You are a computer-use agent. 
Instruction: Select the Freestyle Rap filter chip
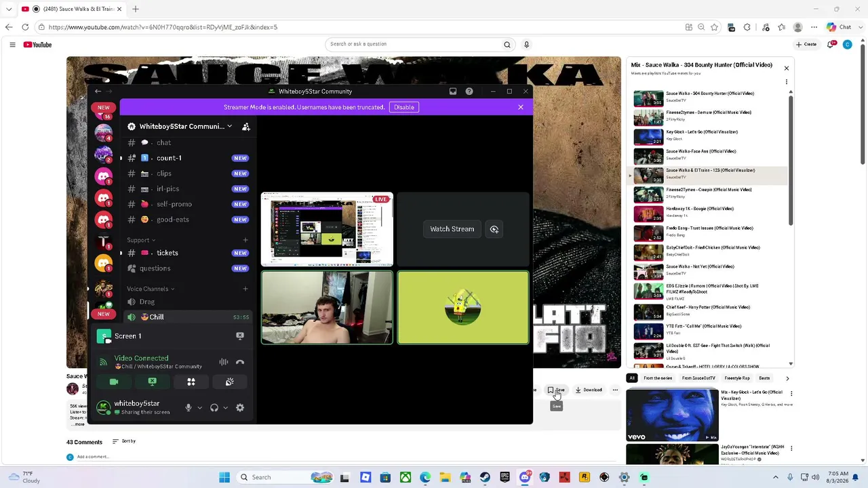[x=737, y=378]
